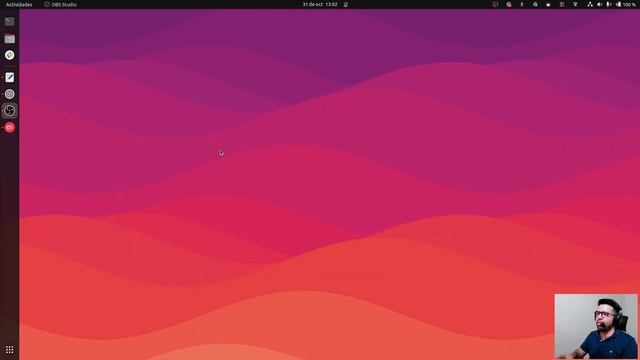Switch to OBS Studio from the dock
The image size is (640, 360).
[9, 111]
